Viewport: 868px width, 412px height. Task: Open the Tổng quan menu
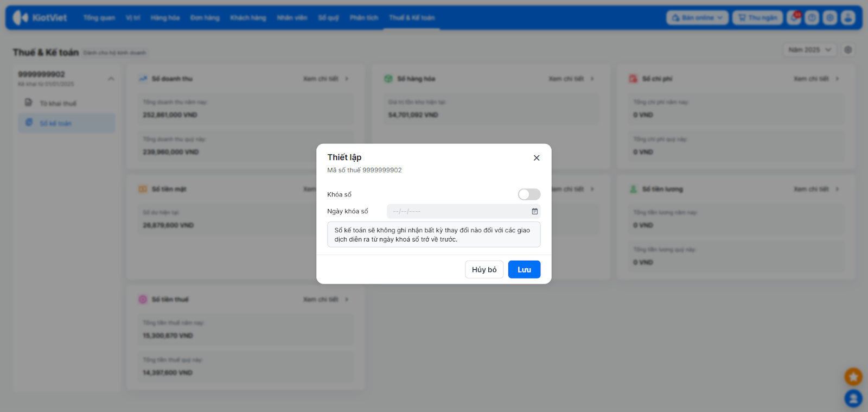99,18
